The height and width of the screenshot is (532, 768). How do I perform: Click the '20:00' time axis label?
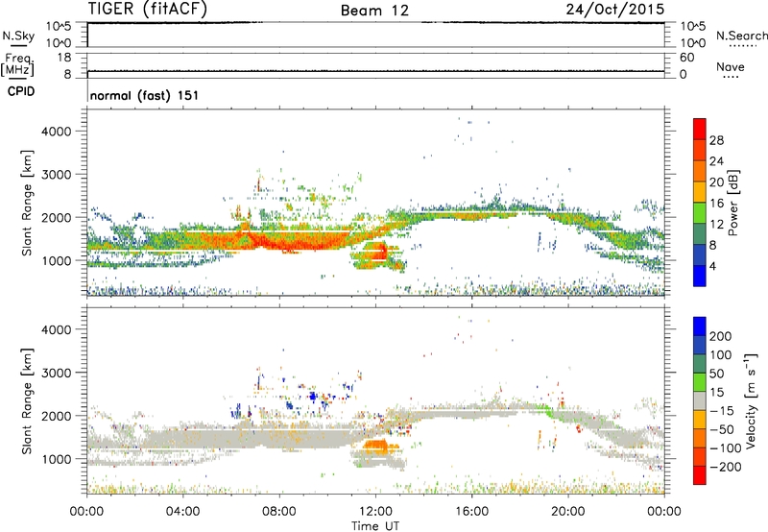point(568,512)
